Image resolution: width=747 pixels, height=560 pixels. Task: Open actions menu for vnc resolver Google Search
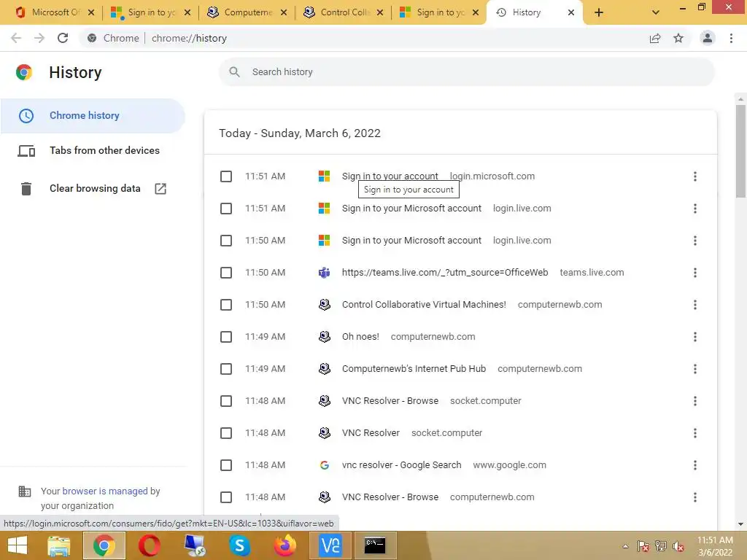coord(695,465)
